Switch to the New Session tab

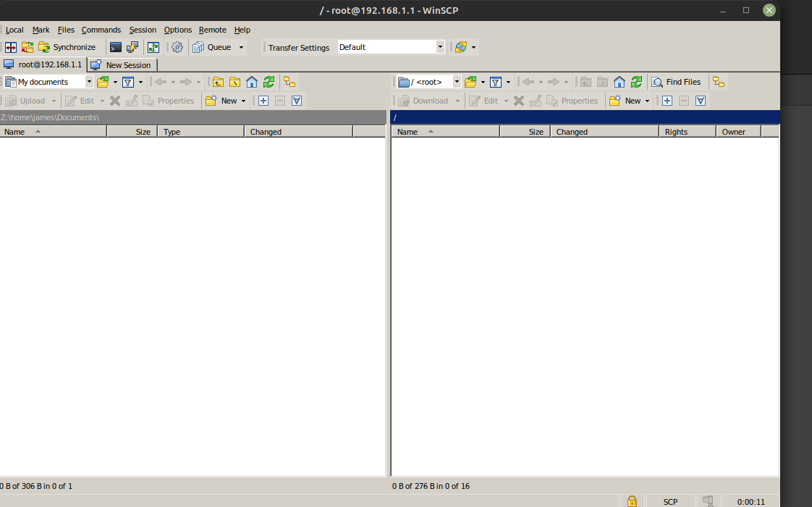pyautogui.click(x=122, y=65)
